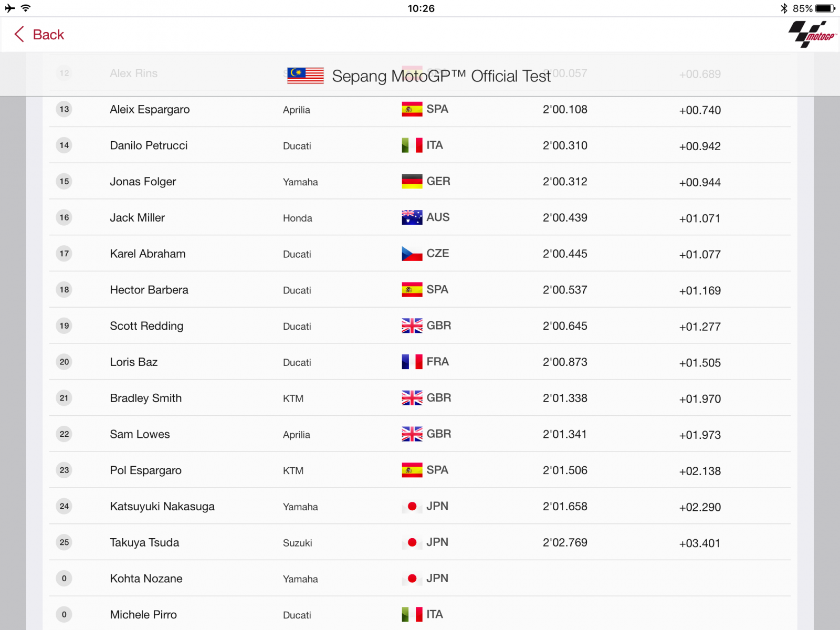
Task: Open Jack Miller's row
Action: point(137,218)
